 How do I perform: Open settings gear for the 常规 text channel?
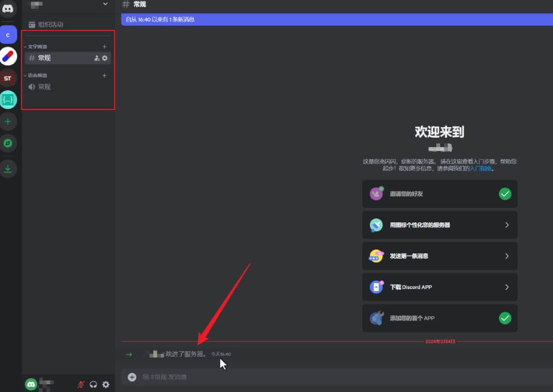pyautogui.click(x=105, y=58)
